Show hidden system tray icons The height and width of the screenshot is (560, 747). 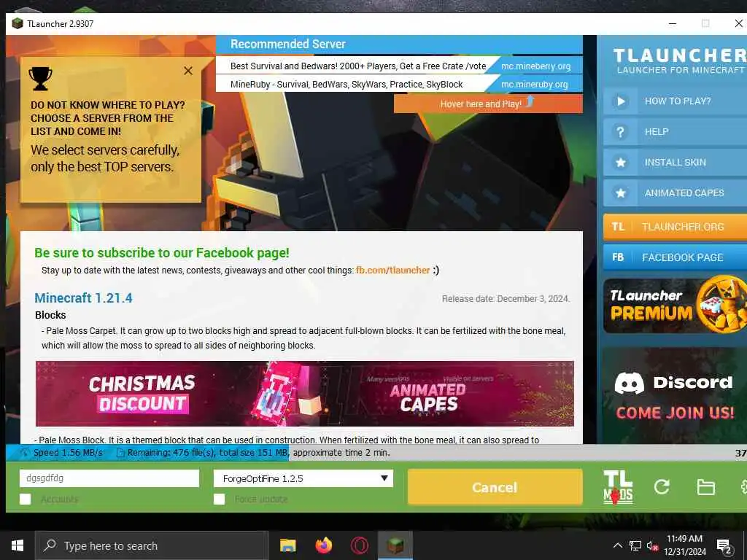(x=618, y=545)
